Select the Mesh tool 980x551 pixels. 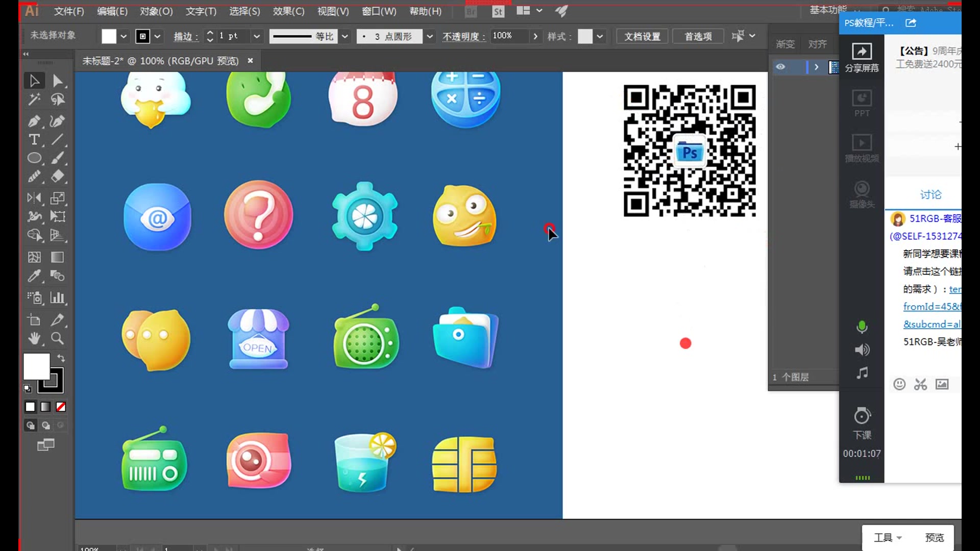point(34,257)
